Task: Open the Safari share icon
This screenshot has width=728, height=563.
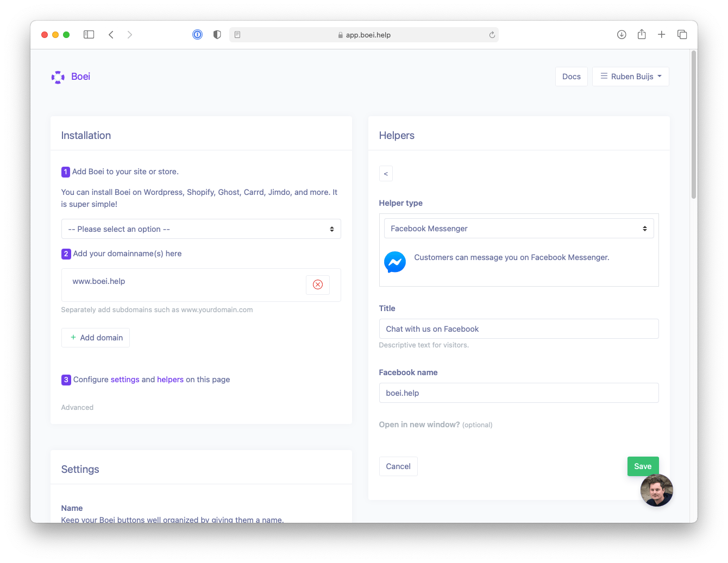Action: pyautogui.click(x=642, y=34)
